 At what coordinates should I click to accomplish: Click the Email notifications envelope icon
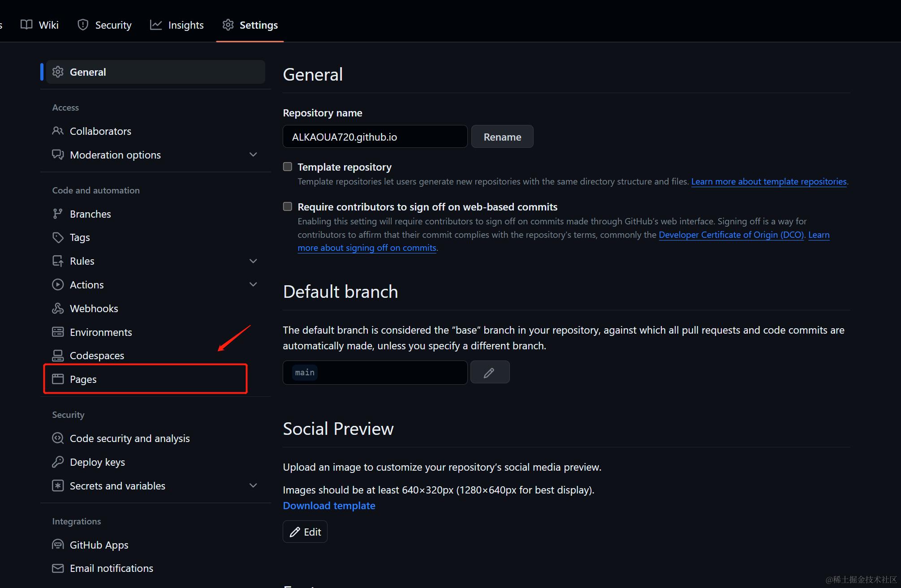[x=58, y=568]
